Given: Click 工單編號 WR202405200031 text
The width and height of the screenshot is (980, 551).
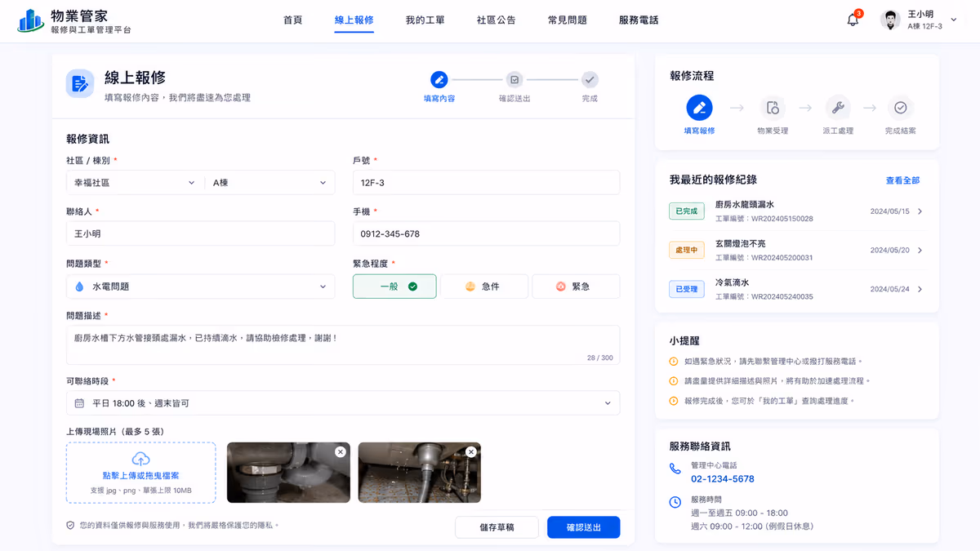Looking at the screenshot, I should (x=764, y=258).
